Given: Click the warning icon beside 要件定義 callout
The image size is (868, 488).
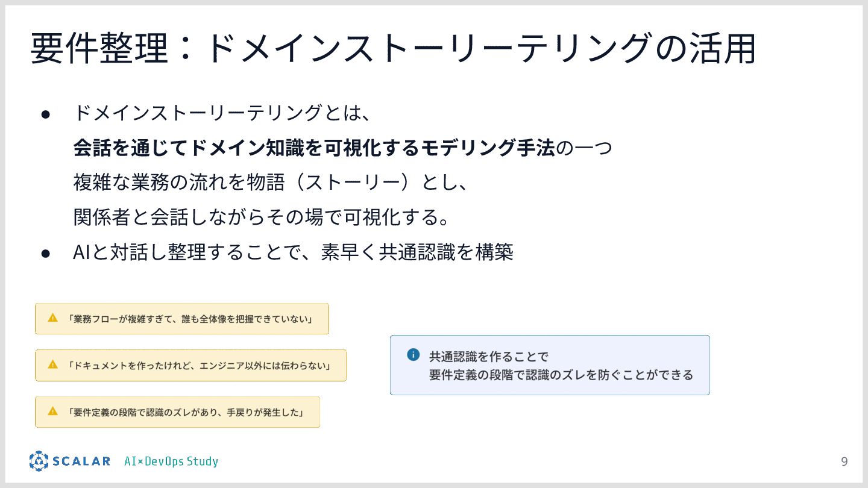Looking at the screenshot, I should click(x=52, y=411).
